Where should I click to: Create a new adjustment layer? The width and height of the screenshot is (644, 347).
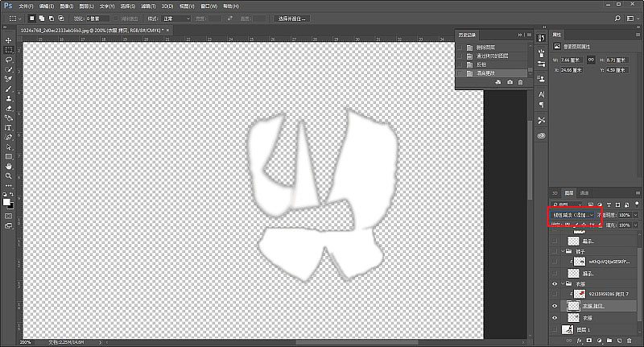pos(599,341)
